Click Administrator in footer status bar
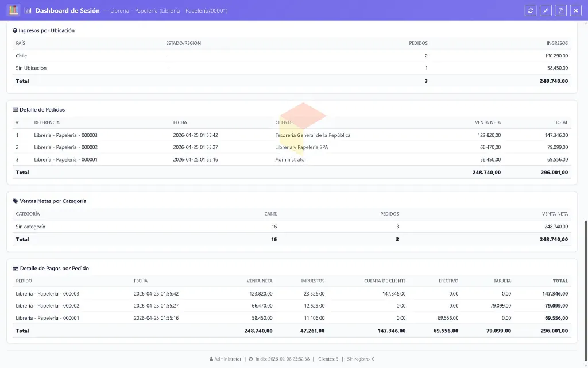Screen dimensions: 588x368 (x=227, y=359)
